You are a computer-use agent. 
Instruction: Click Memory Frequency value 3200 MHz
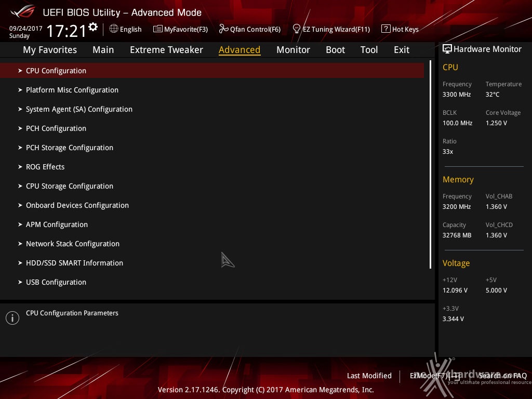[457, 207]
